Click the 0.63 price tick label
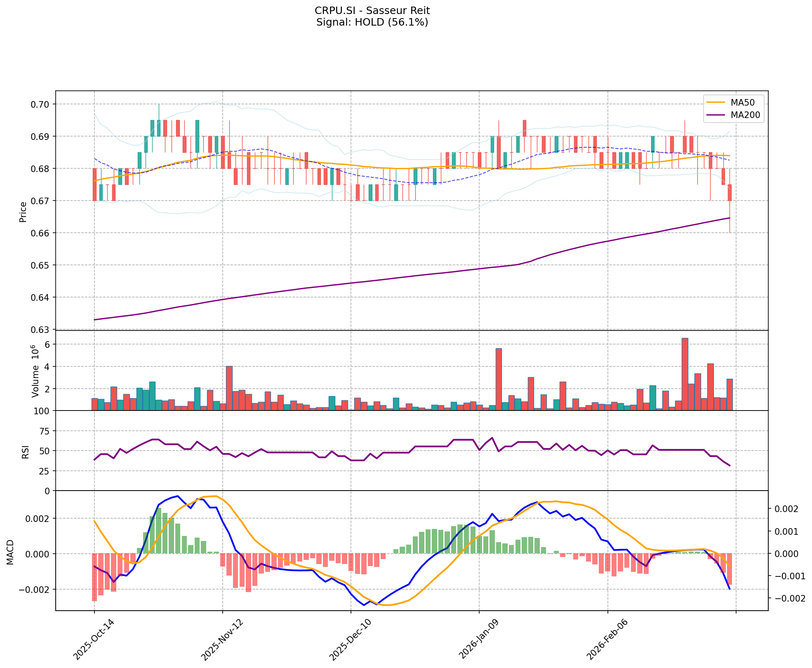812x668 pixels. (41, 330)
